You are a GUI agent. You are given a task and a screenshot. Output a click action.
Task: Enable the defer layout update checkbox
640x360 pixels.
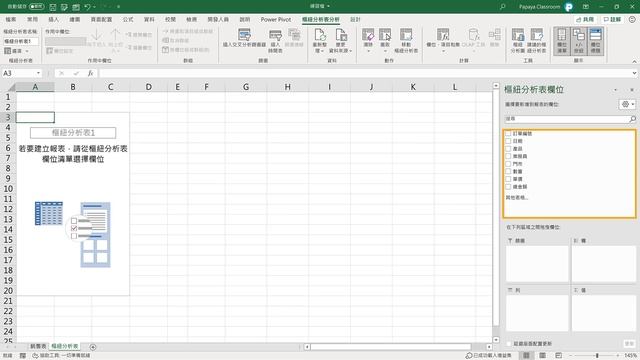click(509, 344)
